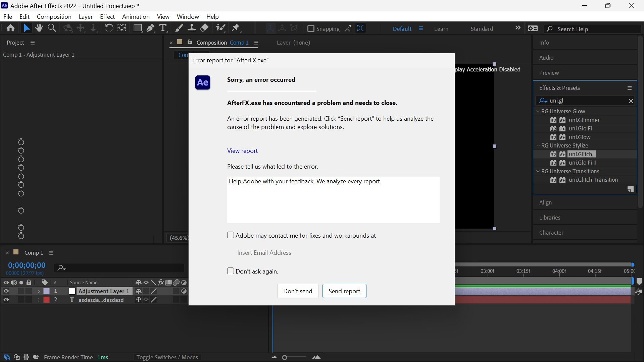Screen dimensions: 644x362
Task: Click the feedback text area in error dialog
Action: [x=333, y=200]
